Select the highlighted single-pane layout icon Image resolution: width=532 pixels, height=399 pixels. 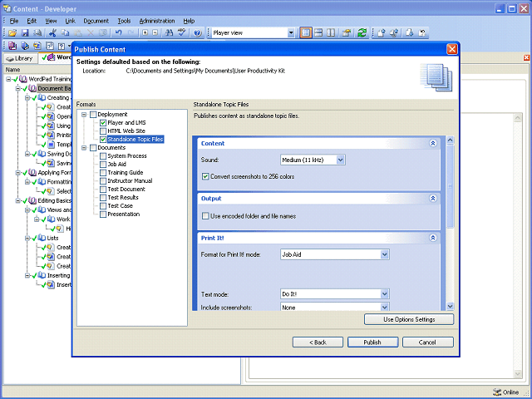point(306,33)
